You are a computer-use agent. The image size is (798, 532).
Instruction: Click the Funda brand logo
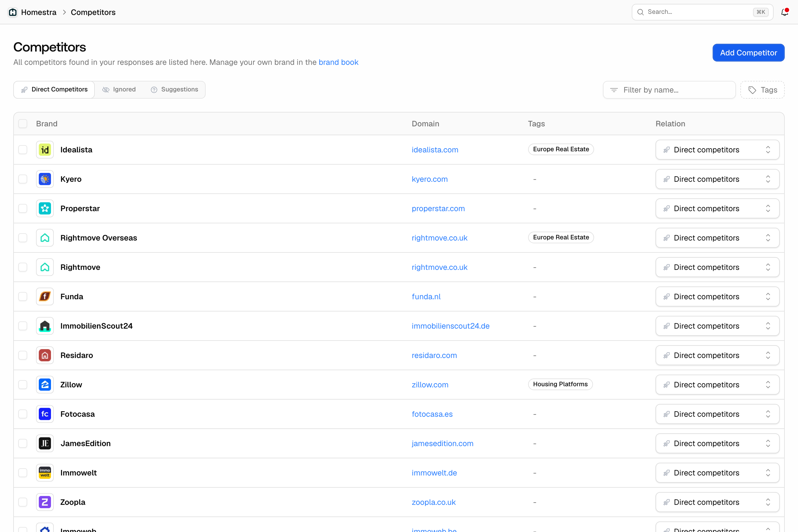pyautogui.click(x=45, y=296)
